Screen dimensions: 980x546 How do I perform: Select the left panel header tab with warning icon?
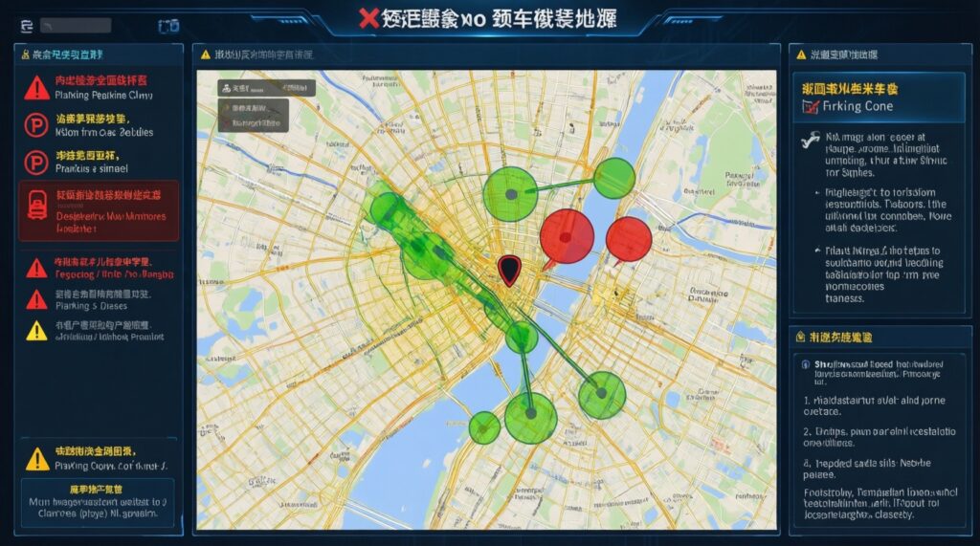pos(96,55)
